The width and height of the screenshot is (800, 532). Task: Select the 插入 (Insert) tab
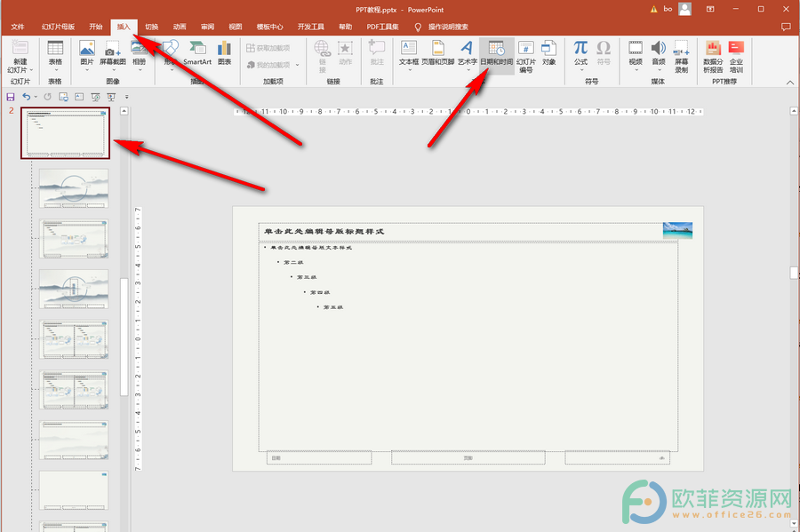pos(124,27)
